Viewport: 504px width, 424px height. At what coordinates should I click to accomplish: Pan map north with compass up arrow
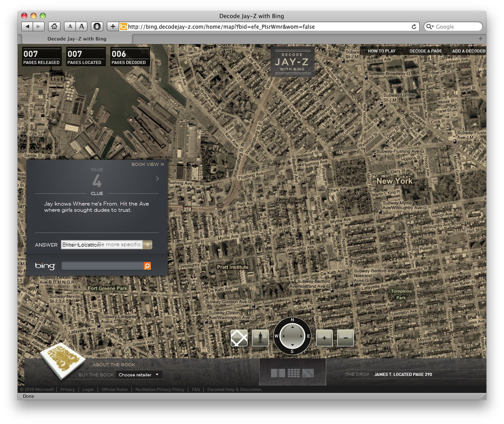pos(292,327)
